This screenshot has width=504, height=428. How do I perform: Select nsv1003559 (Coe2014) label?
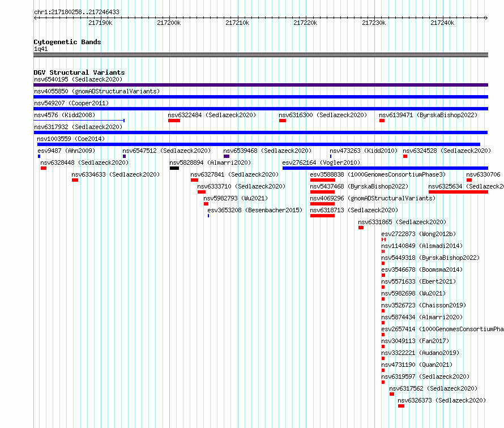point(71,139)
